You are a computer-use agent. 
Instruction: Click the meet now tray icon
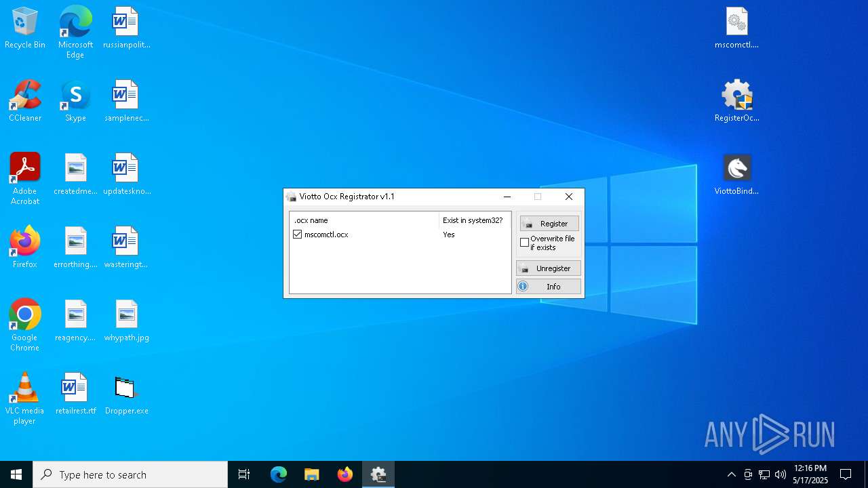748,474
